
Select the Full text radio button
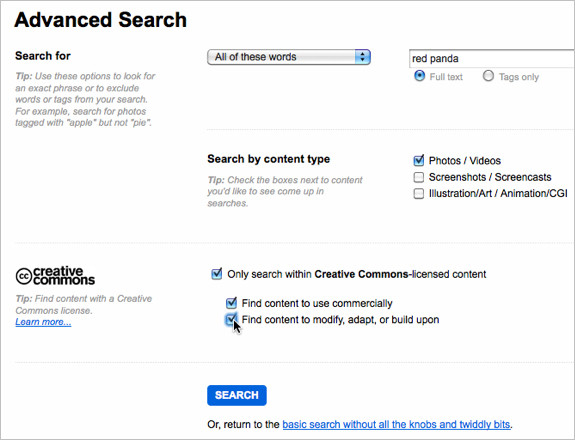pyautogui.click(x=419, y=76)
